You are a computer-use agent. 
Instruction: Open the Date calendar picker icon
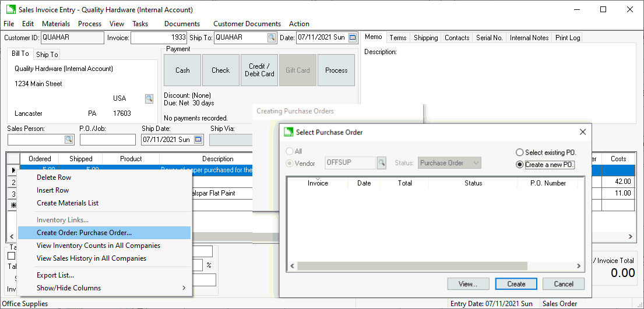pos(353,38)
